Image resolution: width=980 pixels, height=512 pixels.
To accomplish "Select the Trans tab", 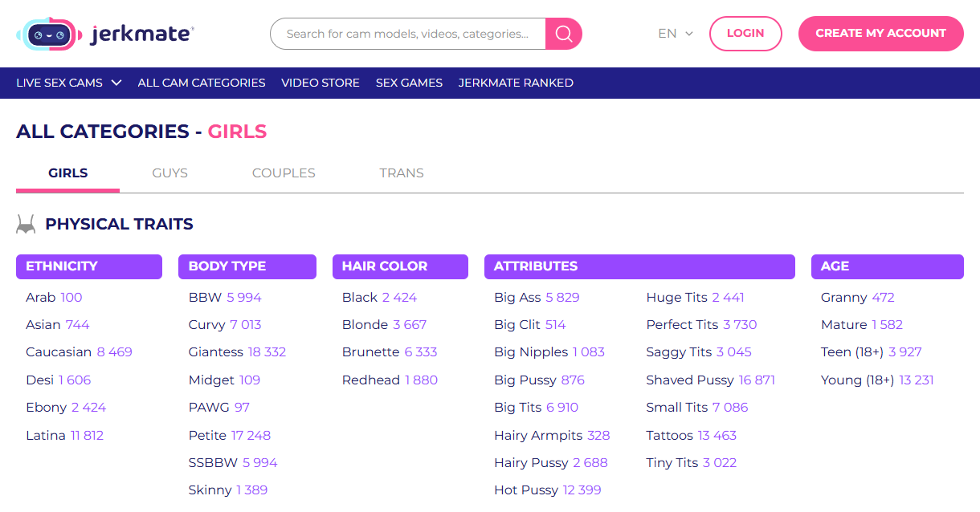I will tap(401, 173).
